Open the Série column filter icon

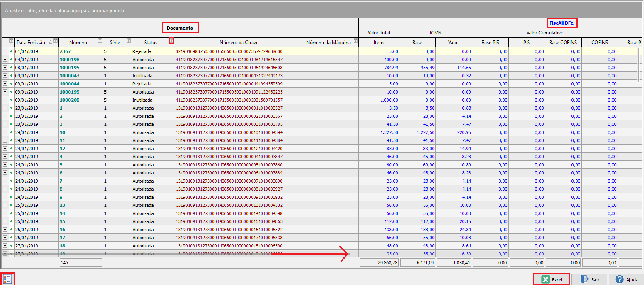(x=129, y=41)
